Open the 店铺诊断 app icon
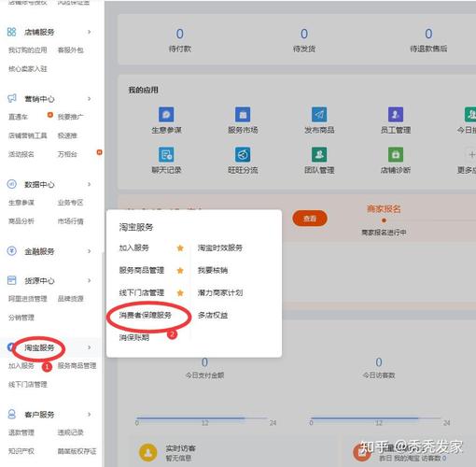The height and width of the screenshot is (467, 476). pyautogui.click(x=396, y=154)
